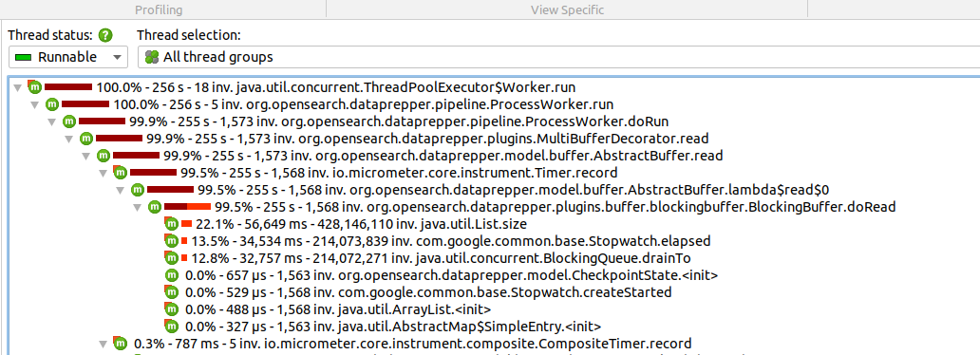Viewport: 980px width, 355px height.
Task: Select the 100.0% ThreadPoolExecutor$Worker.run row
Action: point(336,87)
